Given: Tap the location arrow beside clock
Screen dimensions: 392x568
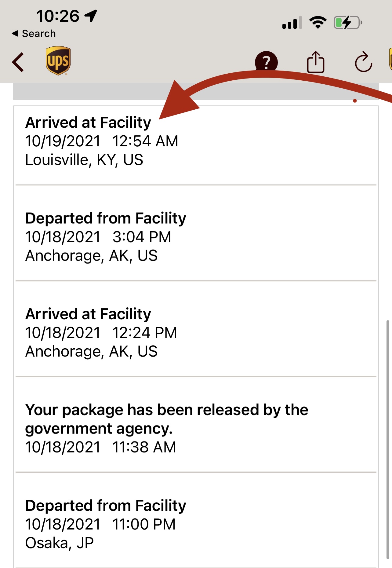Looking at the screenshot, I should pyautogui.click(x=91, y=16).
